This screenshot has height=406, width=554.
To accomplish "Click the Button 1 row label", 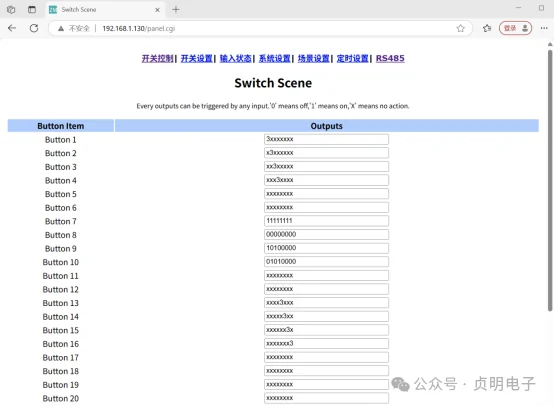I will (61, 140).
